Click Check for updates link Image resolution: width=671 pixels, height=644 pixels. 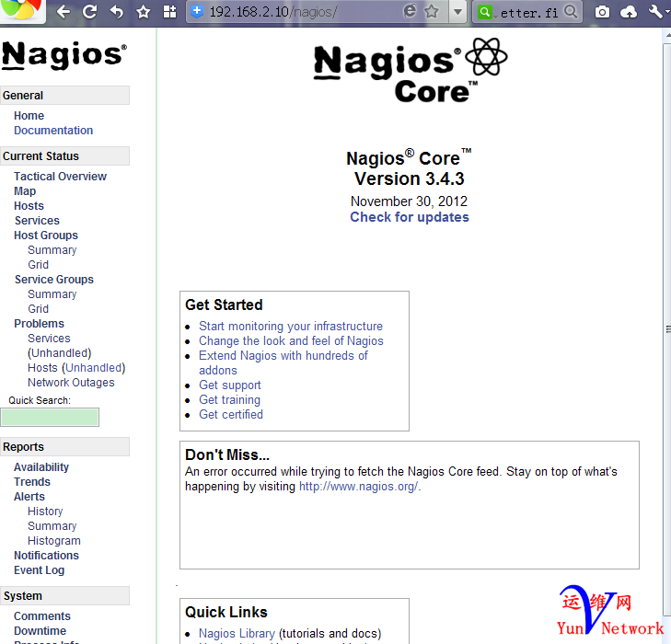[410, 217]
